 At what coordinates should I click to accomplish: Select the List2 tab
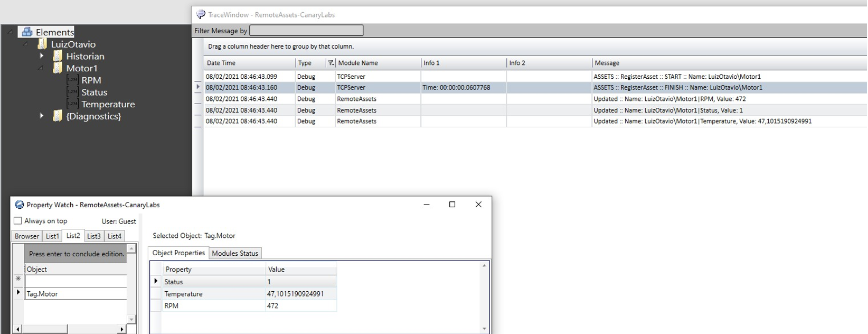(73, 236)
